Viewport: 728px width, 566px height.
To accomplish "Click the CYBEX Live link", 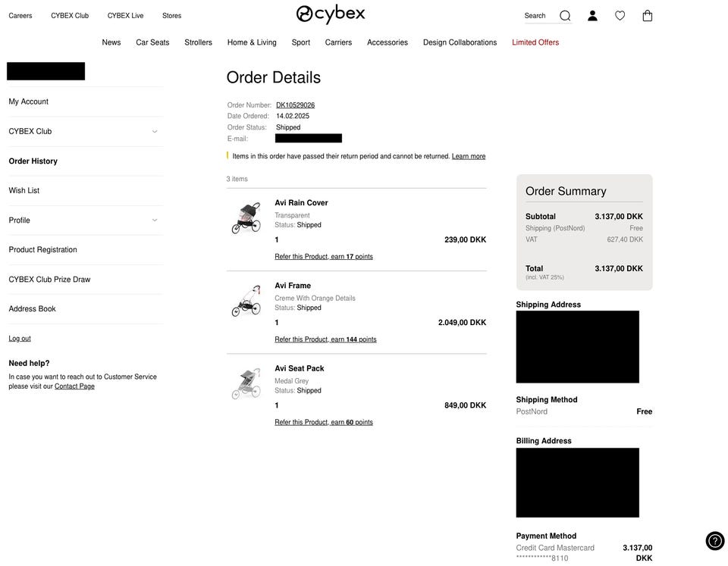I will (x=125, y=16).
